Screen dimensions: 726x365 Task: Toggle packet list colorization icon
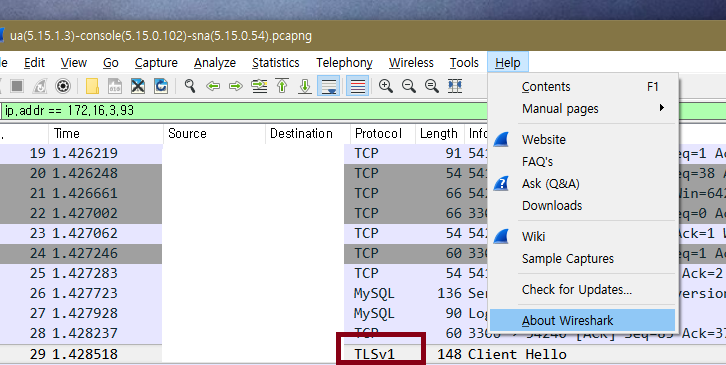pyautogui.click(x=357, y=86)
